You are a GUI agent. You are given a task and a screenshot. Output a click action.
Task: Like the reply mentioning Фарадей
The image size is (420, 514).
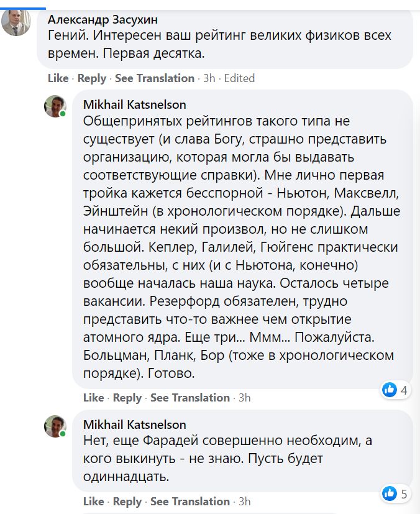coord(93,502)
